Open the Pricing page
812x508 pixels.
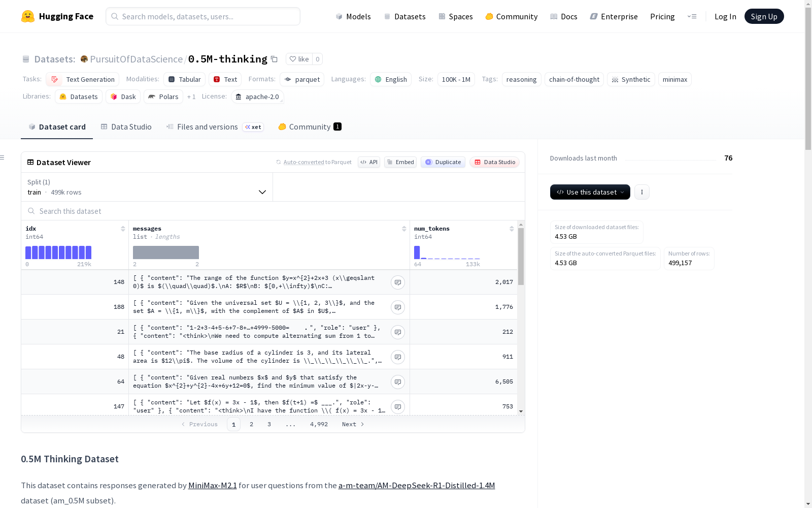click(x=662, y=16)
